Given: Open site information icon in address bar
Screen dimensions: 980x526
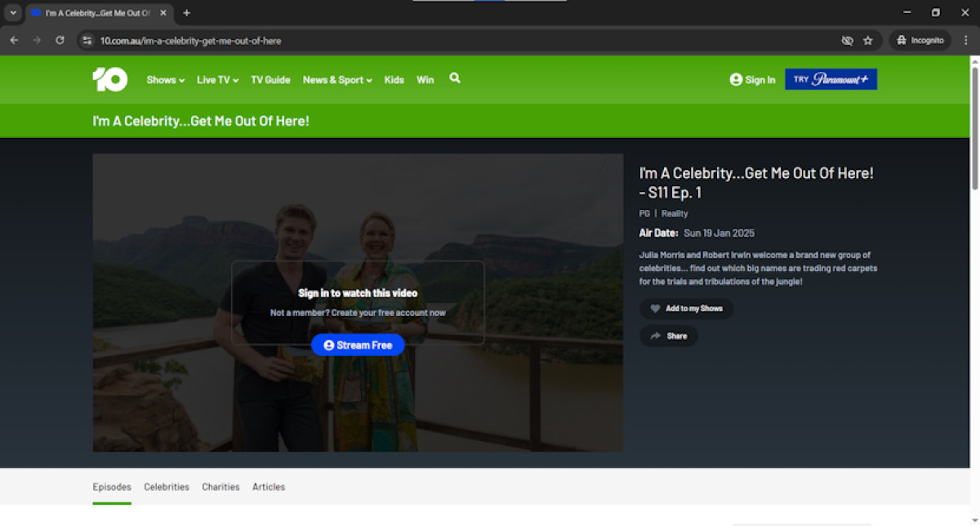Looking at the screenshot, I should (87, 40).
